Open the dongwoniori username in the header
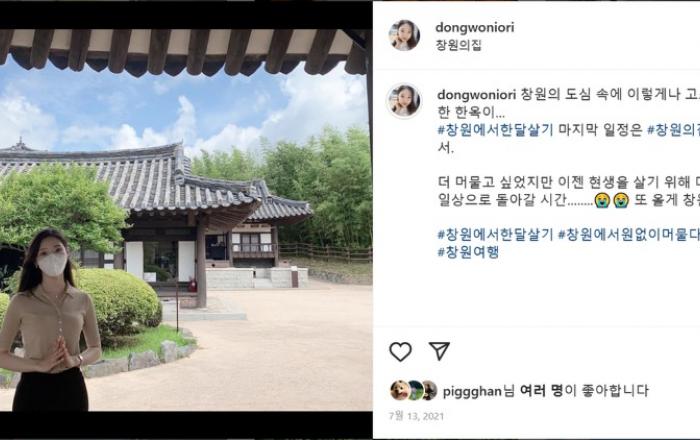 475,28
